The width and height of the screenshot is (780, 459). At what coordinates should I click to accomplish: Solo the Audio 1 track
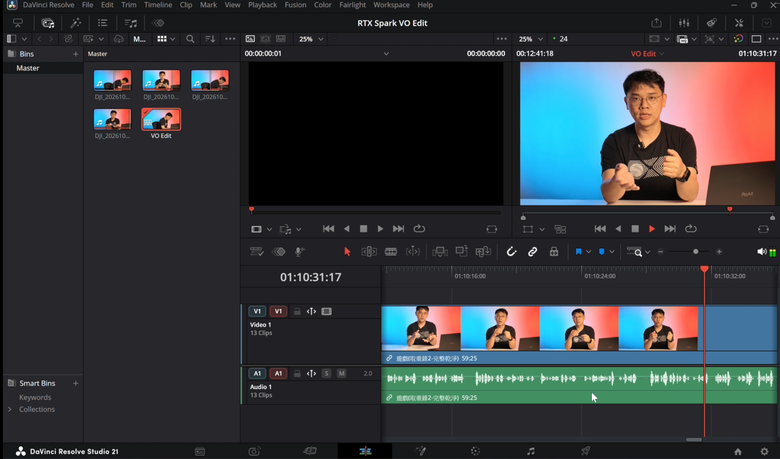click(x=326, y=373)
